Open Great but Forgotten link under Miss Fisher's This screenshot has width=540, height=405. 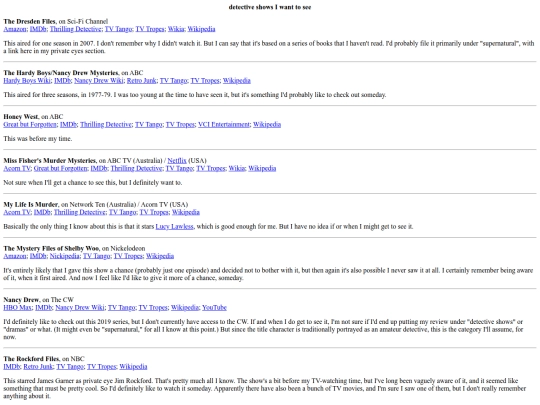pos(61,168)
